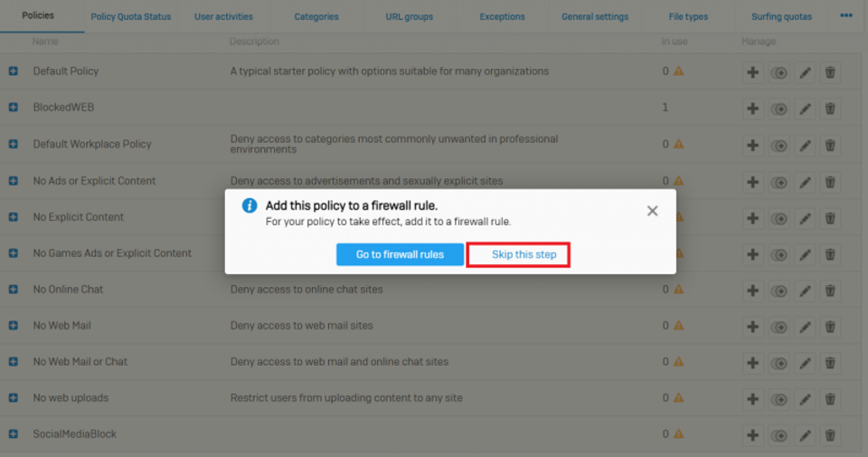Toggle the SocialMediaBlock policy switch
Viewport: 868px width, 457px height.
click(778, 434)
